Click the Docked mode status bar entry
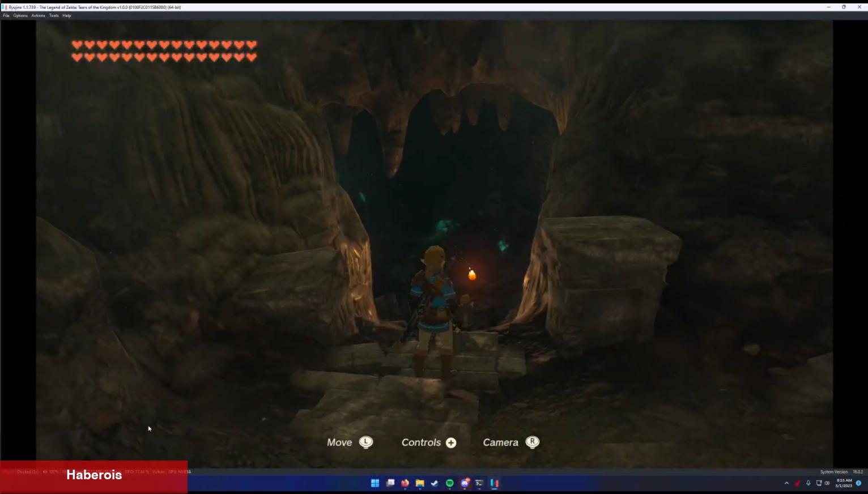This screenshot has height=494, width=868. tap(27, 472)
